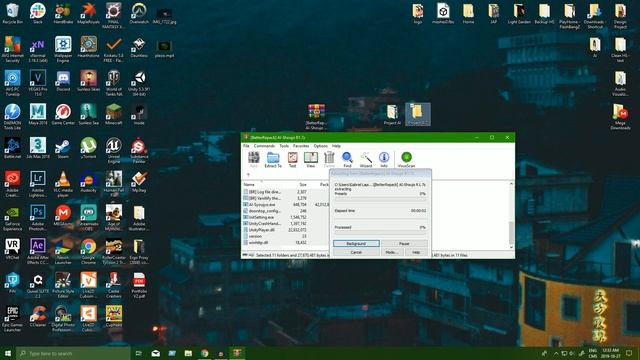Viewport: 640px width, 360px height.
Task: Click the Processed total progress bar
Action: click(x=380, y=232)
